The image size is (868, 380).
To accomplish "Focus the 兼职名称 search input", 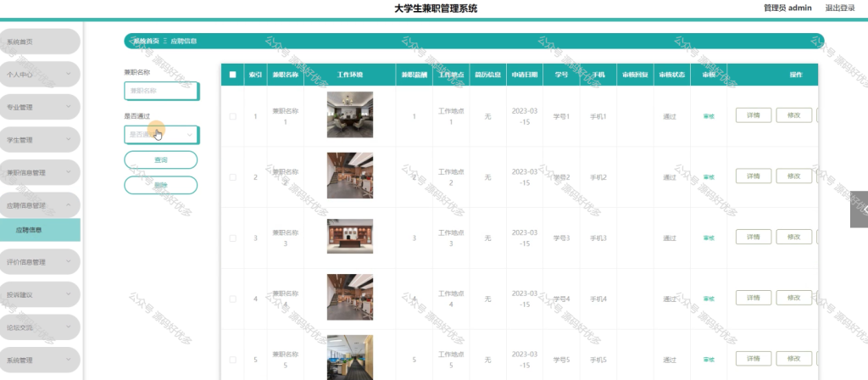I will pos(161,91).
